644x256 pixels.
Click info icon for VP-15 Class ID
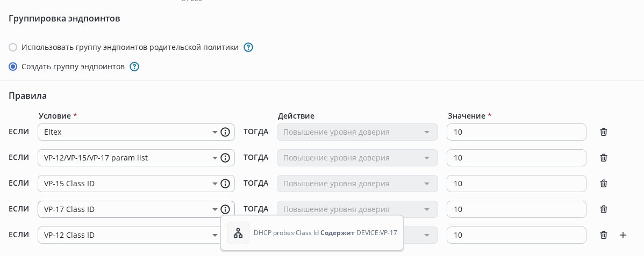click(x=225, y=184)
